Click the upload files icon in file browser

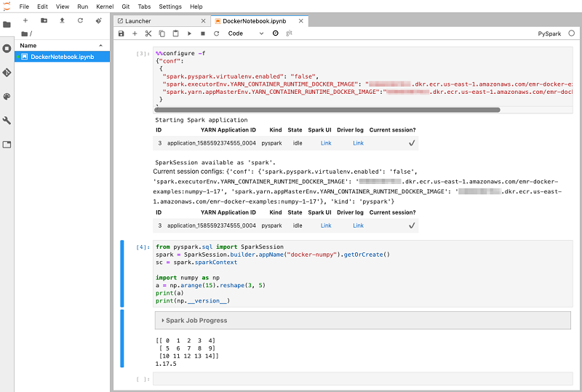62,20
